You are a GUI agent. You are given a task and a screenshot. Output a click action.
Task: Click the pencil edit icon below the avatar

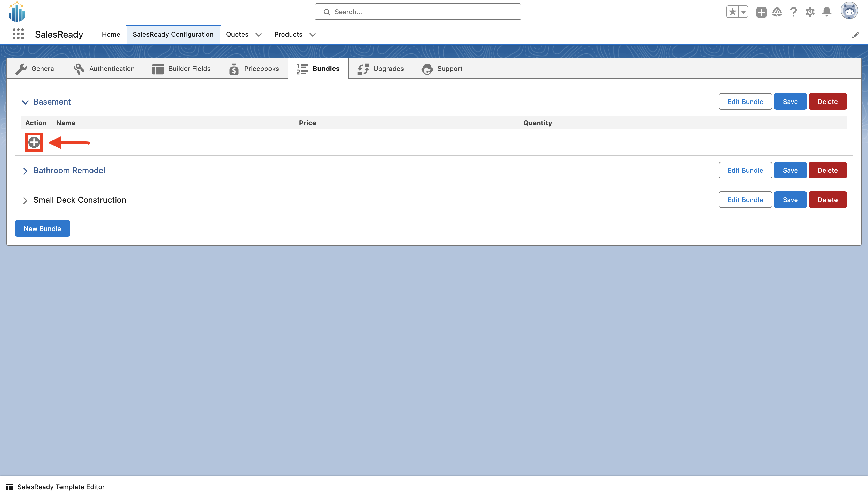pos(856,35)
